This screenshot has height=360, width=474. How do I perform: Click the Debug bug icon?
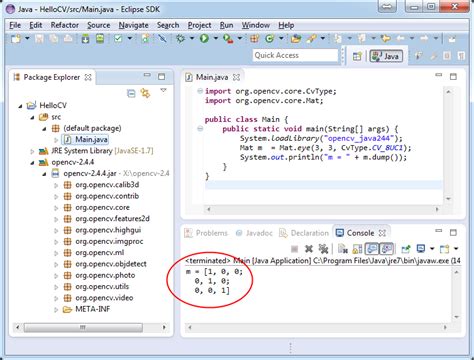coord(180,39)
